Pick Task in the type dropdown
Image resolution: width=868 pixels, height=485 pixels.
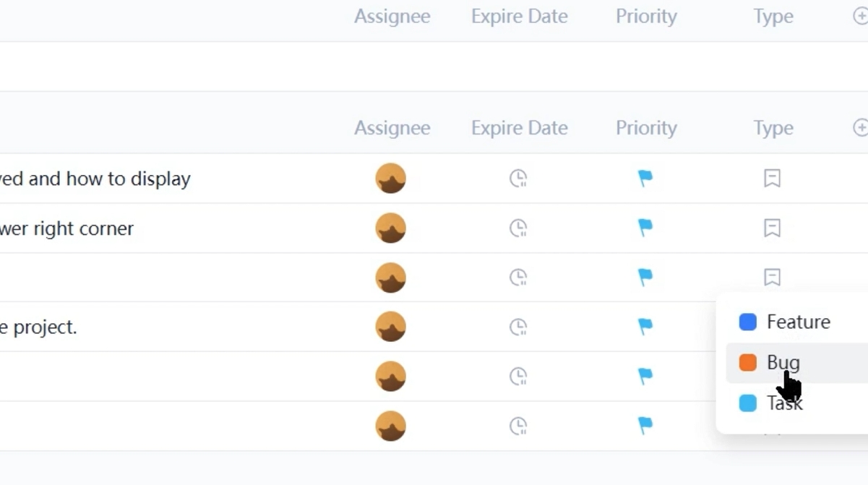coord(784,403)
